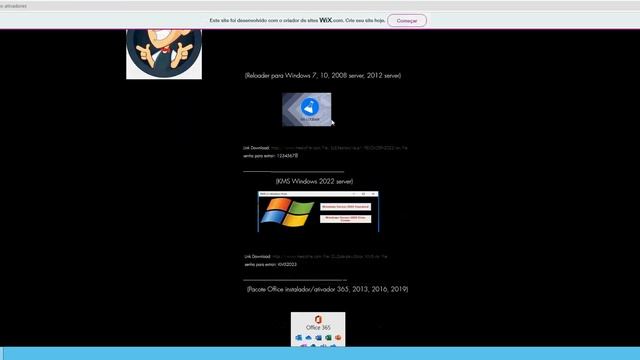Image resolution: width=640 pixels, height=360 pixels.
Task: Open the Reloader activator thumbnail image
Action: point(307,109)
